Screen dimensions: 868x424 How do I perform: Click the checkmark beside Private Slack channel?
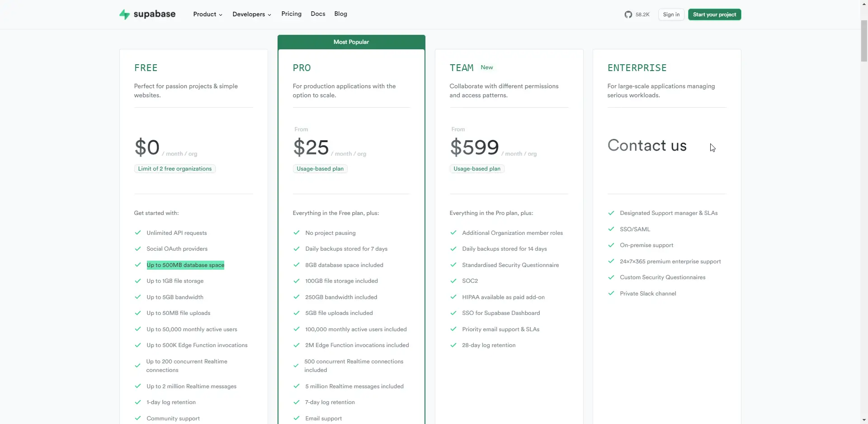tap(611, 293)
